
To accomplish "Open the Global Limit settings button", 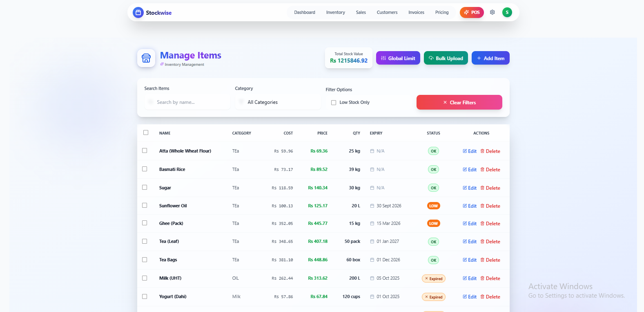I will tap(398, 58).
